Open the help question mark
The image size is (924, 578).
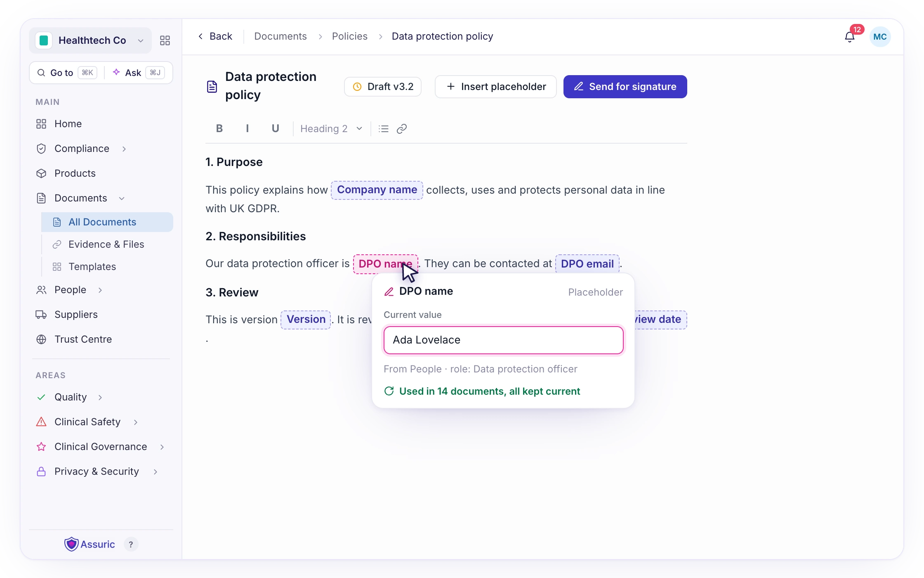click(x=131, y=545)
